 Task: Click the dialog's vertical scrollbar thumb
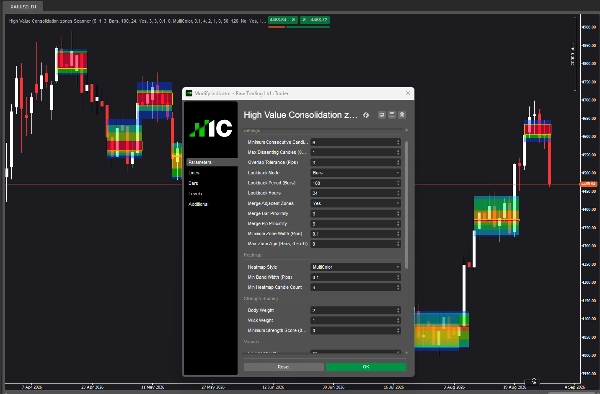pyautogui.click(x=406, y=205)
